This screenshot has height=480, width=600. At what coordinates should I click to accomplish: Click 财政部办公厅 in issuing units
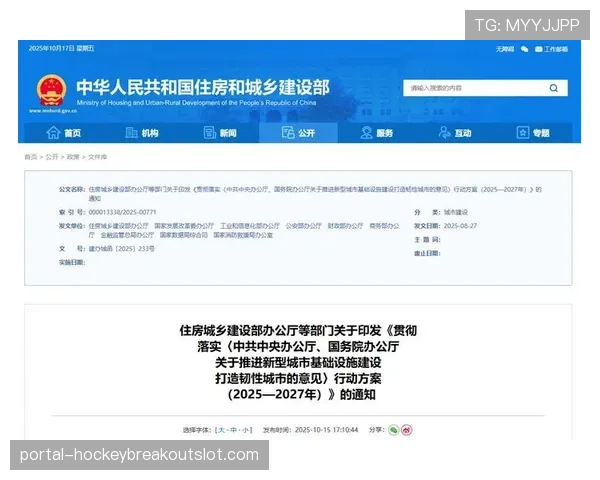tap(345, 226)
